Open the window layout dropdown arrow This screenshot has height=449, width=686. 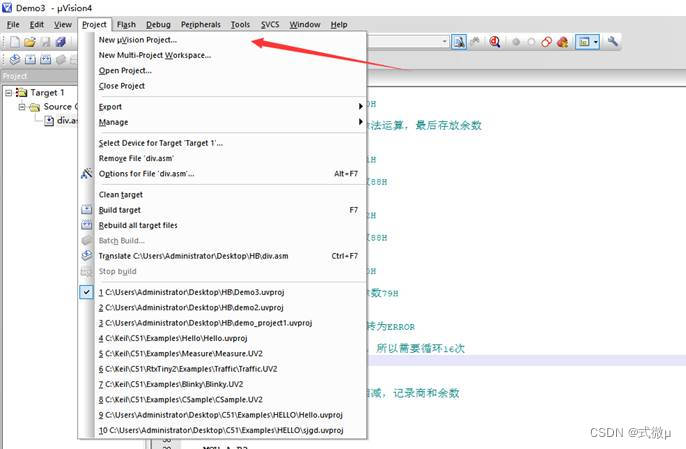595,42
